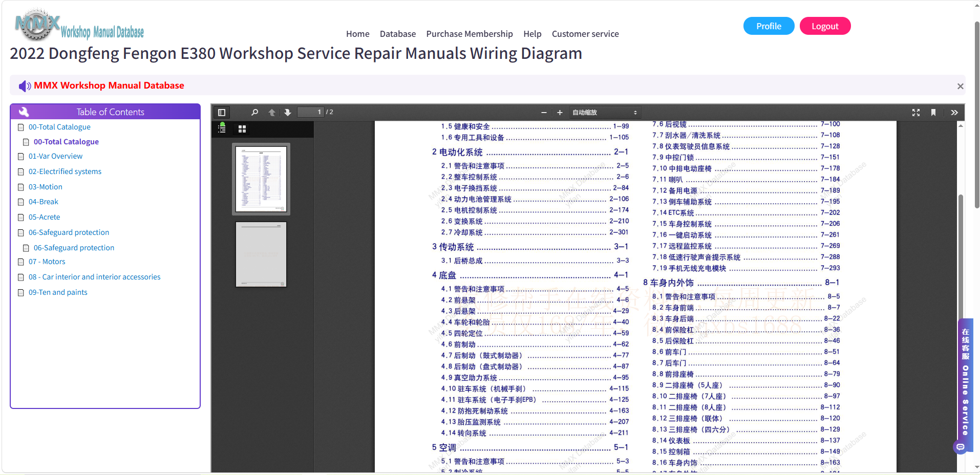
Task: Click the page number input field
Action: tap(311, 112)
